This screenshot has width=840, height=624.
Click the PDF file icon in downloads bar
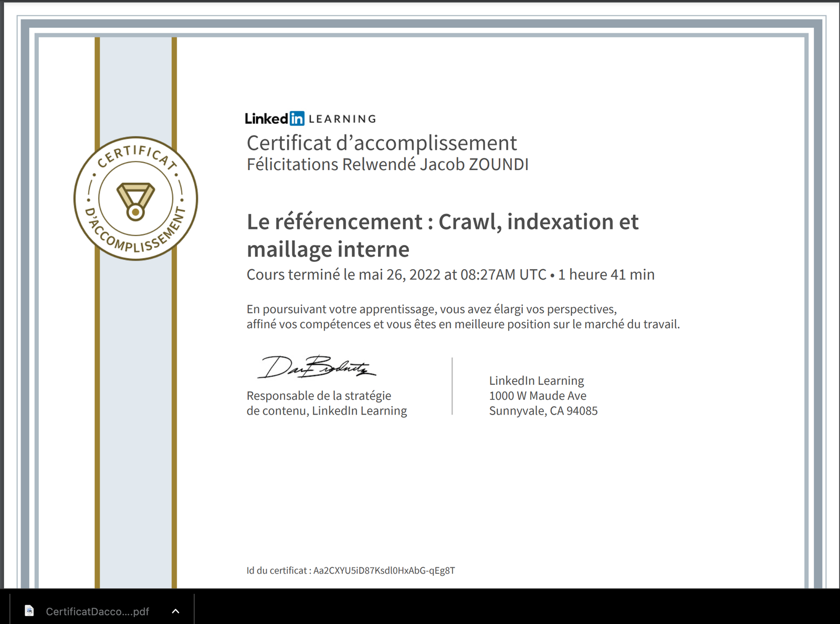point(29,611)
